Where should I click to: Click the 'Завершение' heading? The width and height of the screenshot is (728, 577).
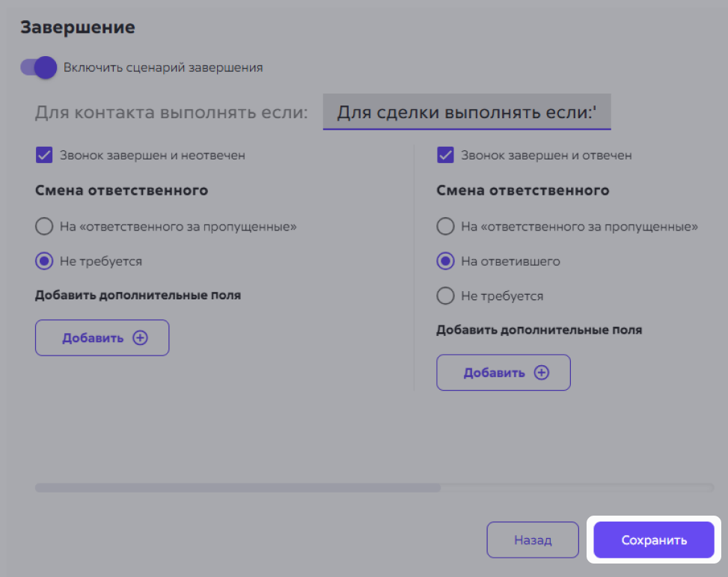(78, 28)
